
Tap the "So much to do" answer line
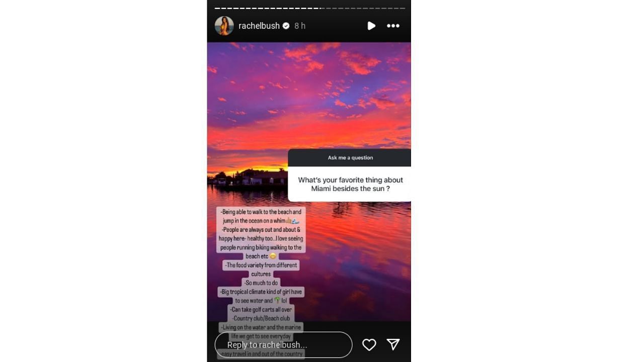click(x=261, y=283)
